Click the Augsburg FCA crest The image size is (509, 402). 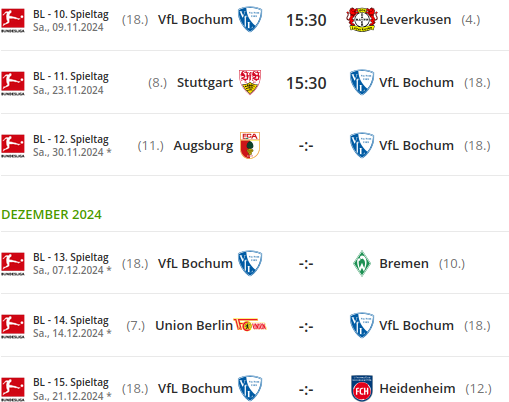(250, 145)
